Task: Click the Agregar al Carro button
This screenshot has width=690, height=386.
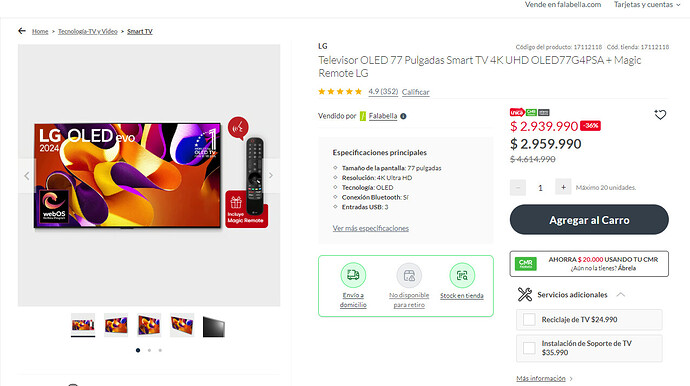Action: 589,220
